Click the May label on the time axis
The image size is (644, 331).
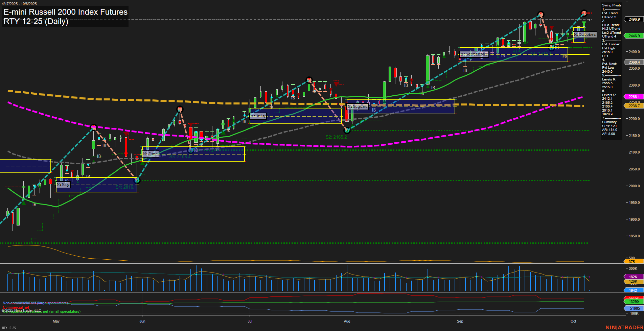(x=56, y=322)
